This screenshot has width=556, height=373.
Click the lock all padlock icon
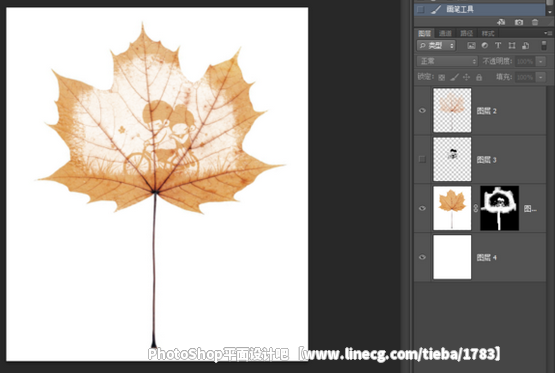tap(479, 77)
